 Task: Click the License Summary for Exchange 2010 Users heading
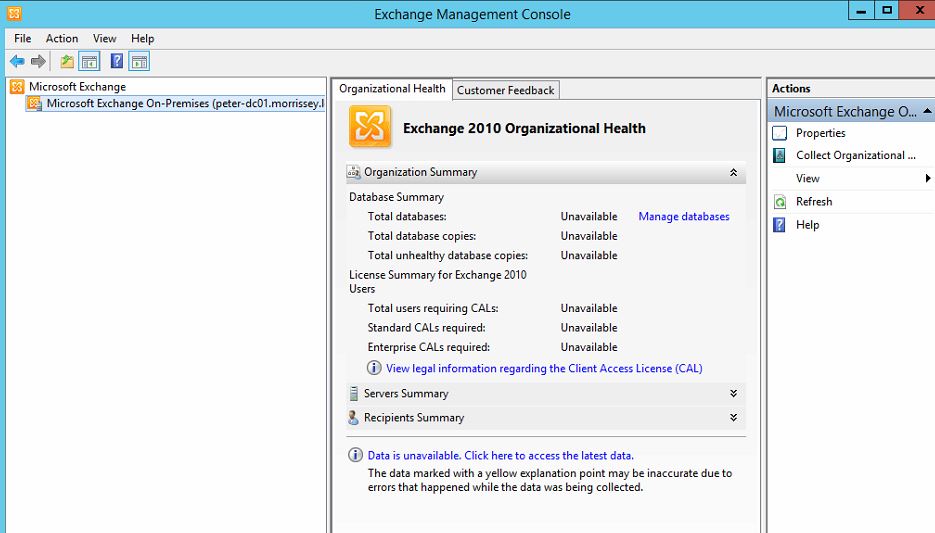[438, 281]
